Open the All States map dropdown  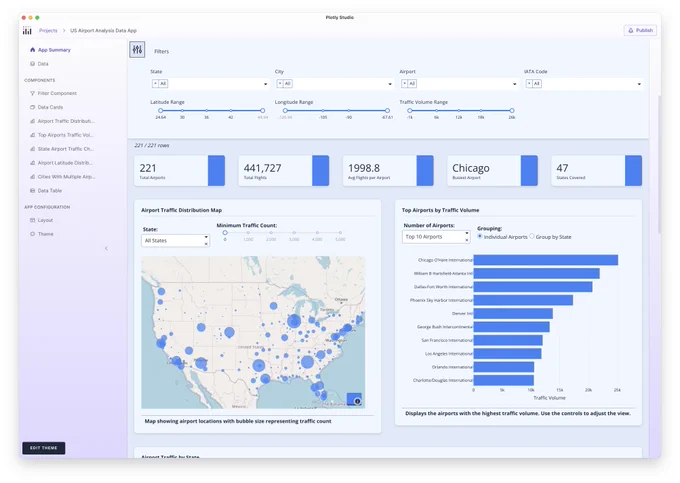[x=206, y=237]
